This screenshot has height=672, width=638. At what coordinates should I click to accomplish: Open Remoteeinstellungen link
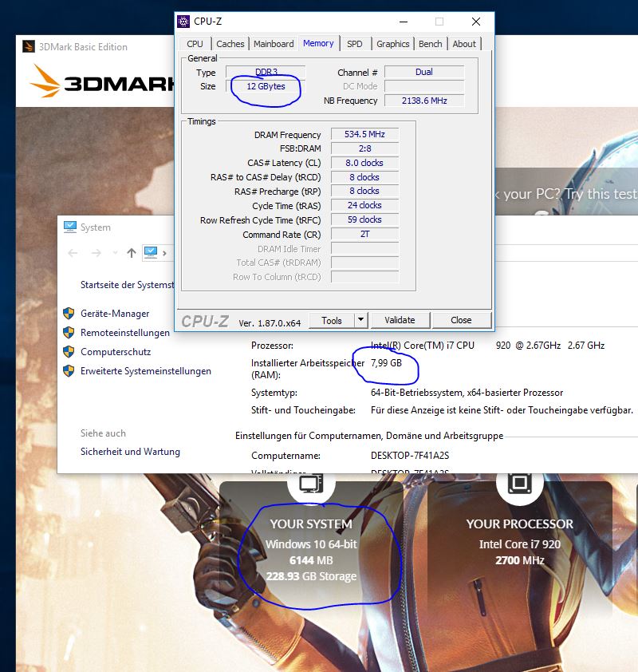coord(125,333)
